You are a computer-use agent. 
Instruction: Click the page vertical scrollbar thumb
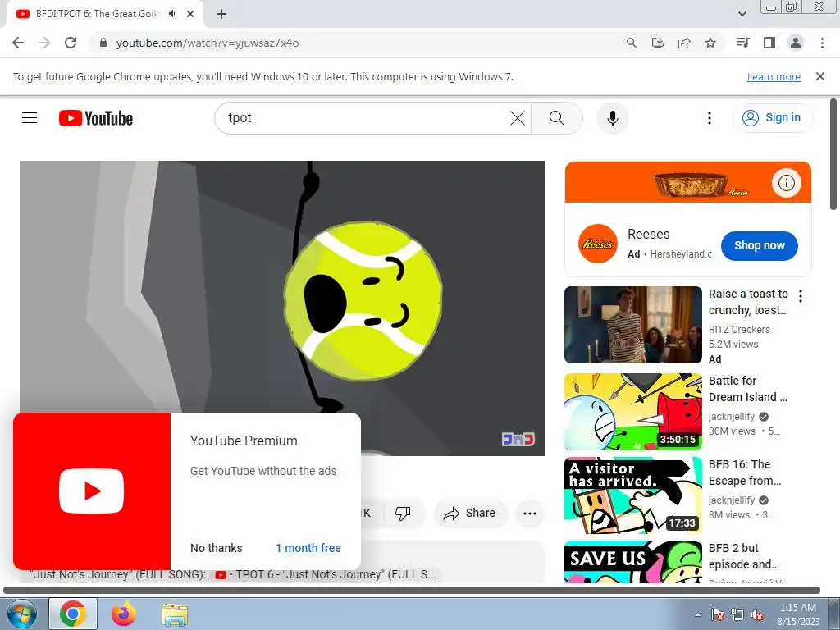point(833,154)
